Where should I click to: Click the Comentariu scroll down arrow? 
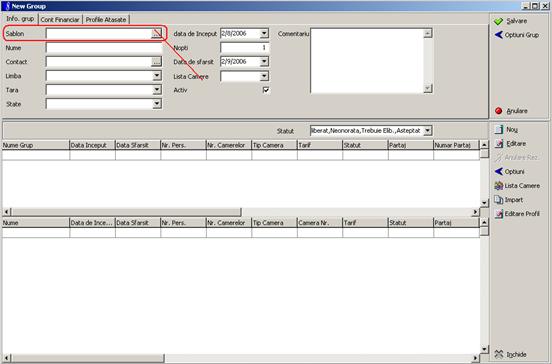[x=428, y=88]
